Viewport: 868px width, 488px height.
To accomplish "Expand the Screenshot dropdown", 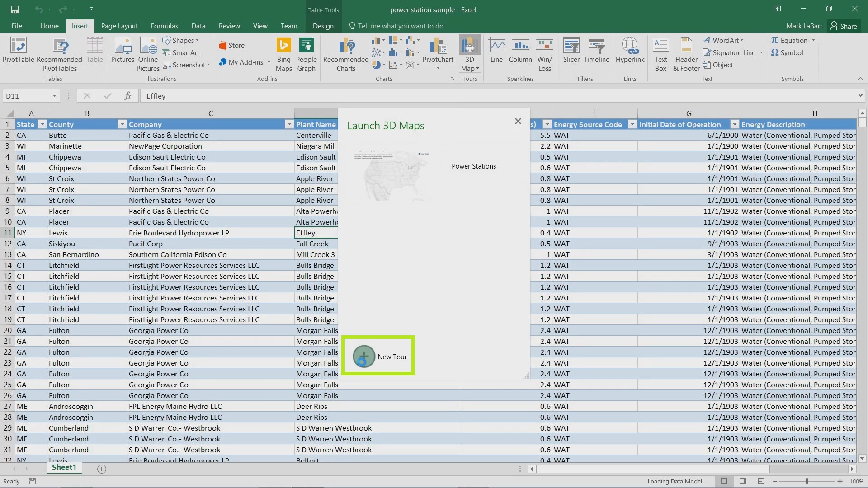I will pos(208,65).
